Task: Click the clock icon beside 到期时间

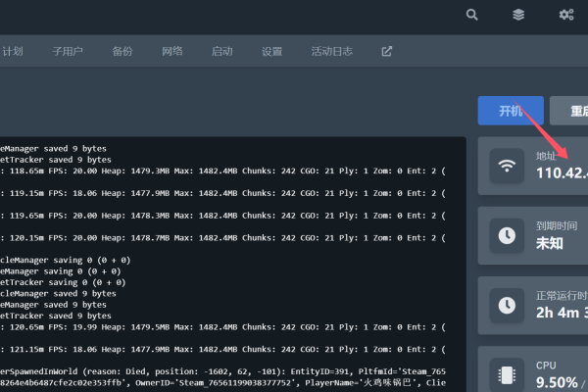Action: (x=507, y=235)
